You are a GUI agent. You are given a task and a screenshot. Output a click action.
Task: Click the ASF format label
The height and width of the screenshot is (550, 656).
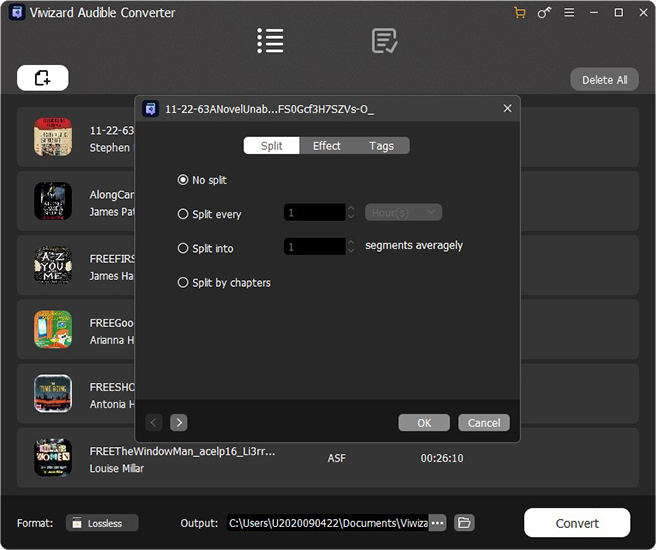tap(336, 458)
